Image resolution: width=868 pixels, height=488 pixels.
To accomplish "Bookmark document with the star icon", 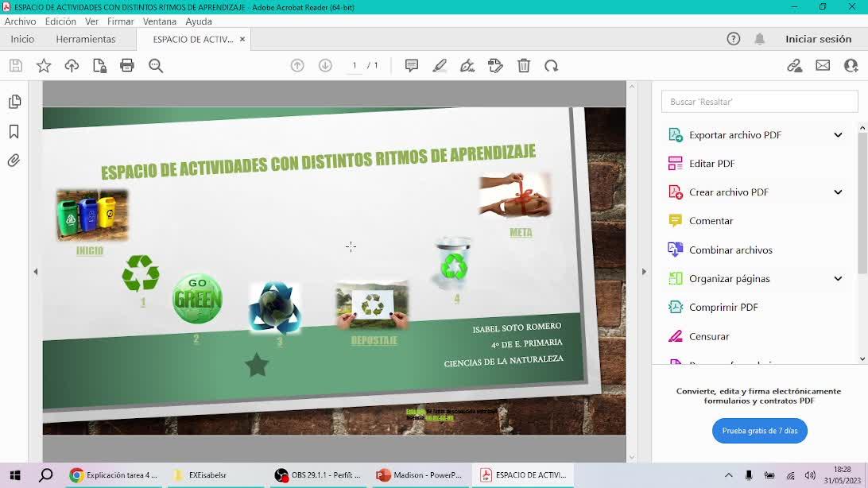I will tap(44, 66).
